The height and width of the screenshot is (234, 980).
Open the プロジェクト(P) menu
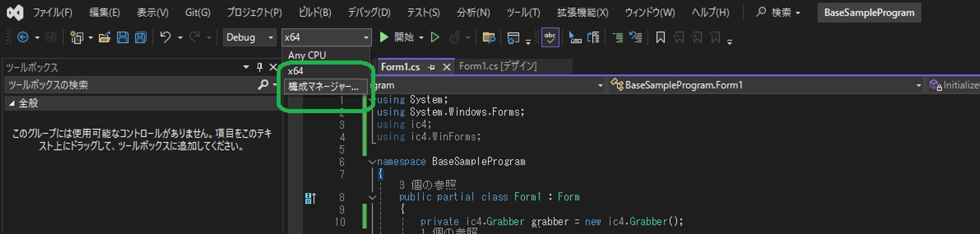(254, 12)
